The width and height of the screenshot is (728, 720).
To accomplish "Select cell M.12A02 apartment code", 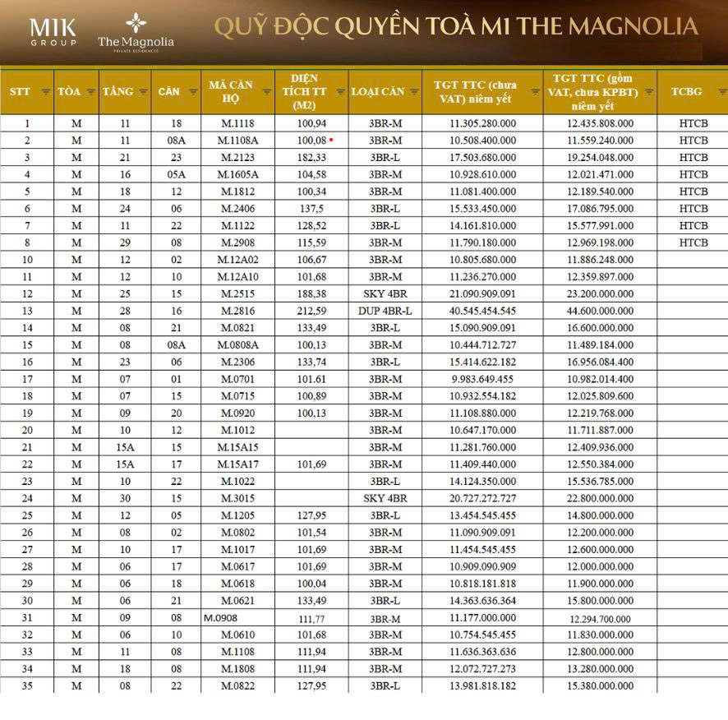I will 237,260.
